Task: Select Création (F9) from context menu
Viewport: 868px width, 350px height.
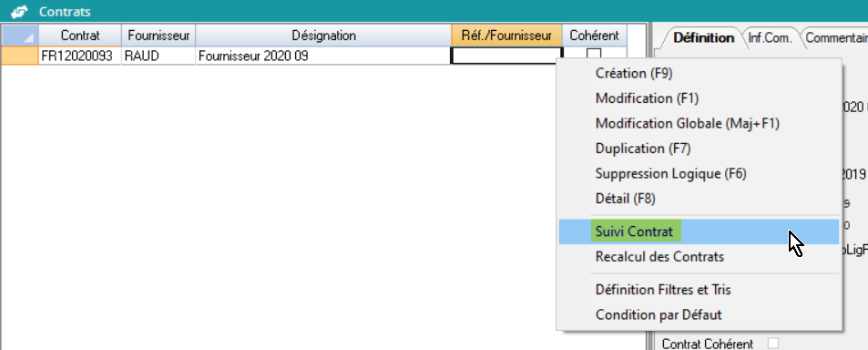Action: point(634,73)
